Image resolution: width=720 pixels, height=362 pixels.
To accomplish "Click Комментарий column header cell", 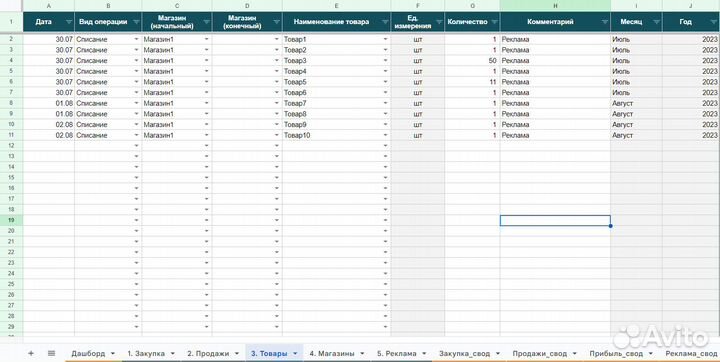I will point(555,22).
